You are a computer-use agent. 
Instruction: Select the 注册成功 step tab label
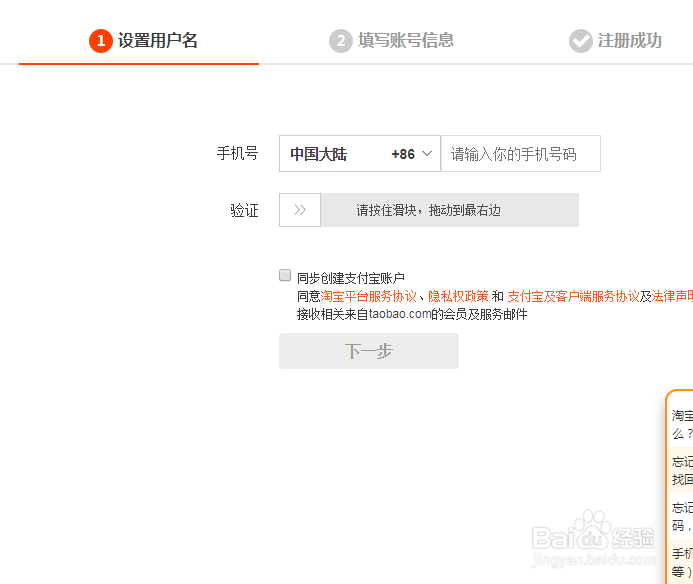(629, 41)
